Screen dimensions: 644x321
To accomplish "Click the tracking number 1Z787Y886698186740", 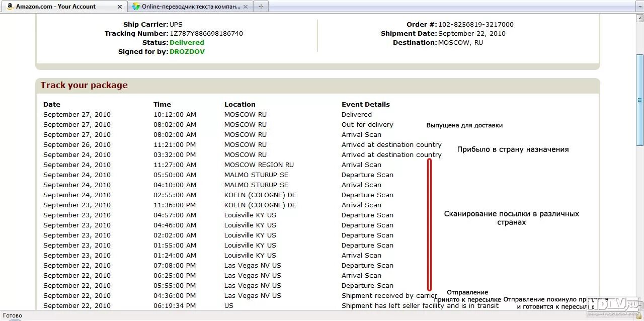I will [206, 34].
